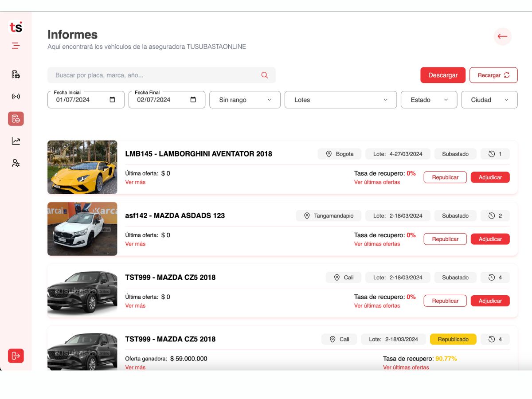The image size is (532, 399).
Task: Open user settings sidebar icon
Action: (x=16, y=163)
